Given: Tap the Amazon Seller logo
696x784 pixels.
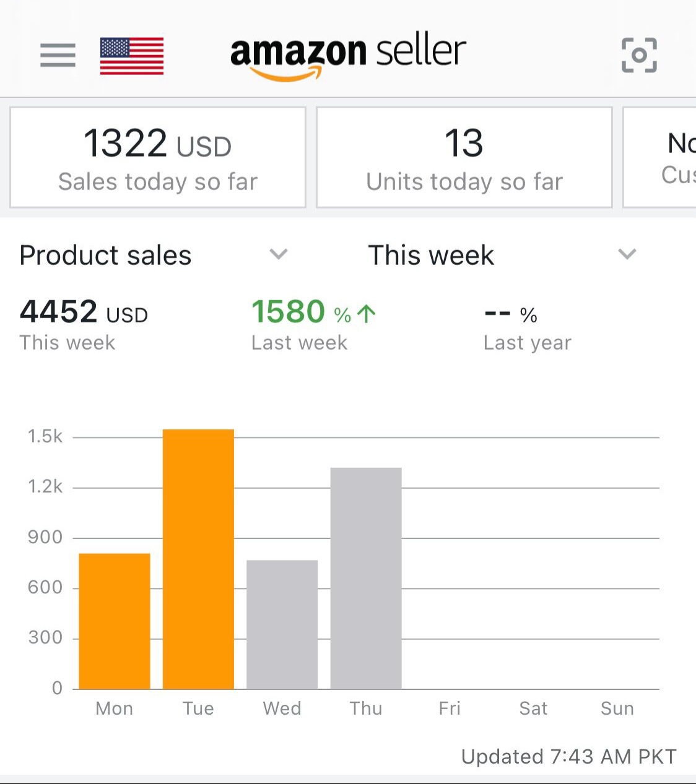Looking at the screenshot, I should pyautogui.click(x=348, y=56).
